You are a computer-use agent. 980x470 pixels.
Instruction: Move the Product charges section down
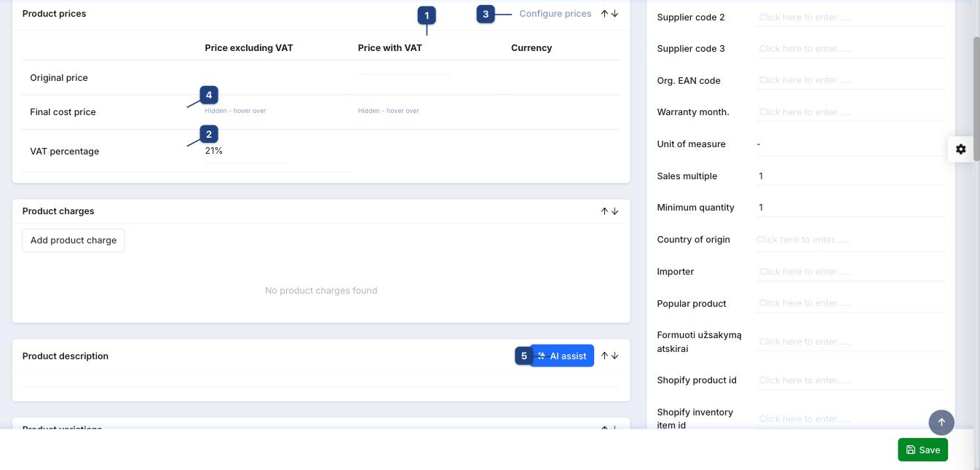[615, 211]
